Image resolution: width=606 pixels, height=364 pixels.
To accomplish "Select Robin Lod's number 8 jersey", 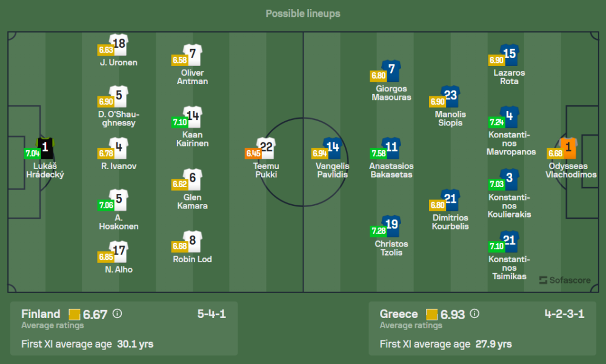I will [x=193, y=240].
